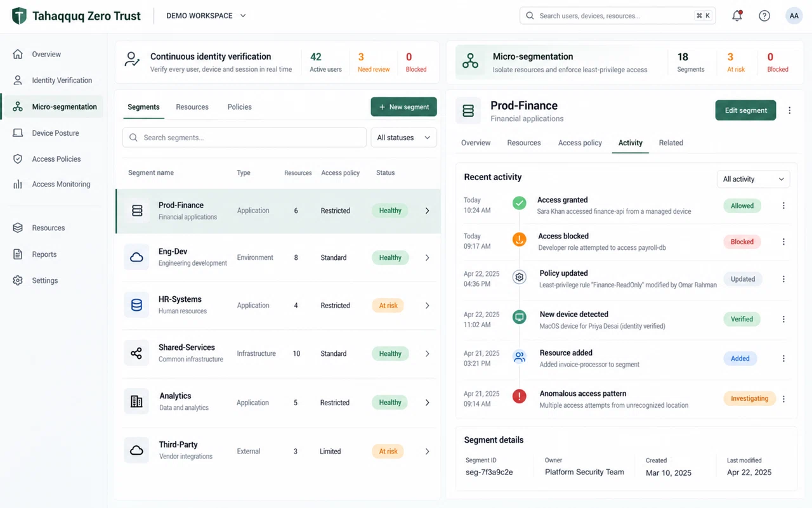Click the HR-Systems database icon
The height and width of the screenshot is (508, 812).
pyautogui.click(x=136, y=305)
